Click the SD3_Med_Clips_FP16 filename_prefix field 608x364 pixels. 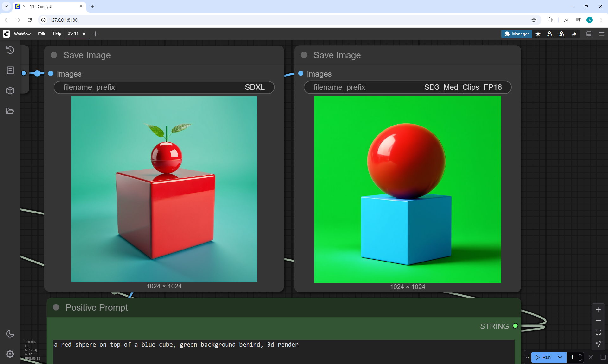click(x=407, y=87)
